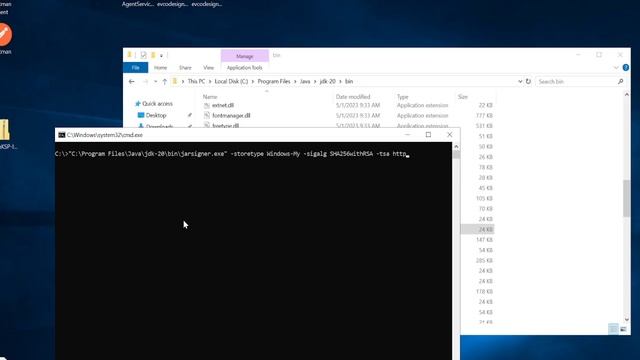640x360 pixels.
Task: Open the File tab in Explorer
Action: tap(136, 67)
